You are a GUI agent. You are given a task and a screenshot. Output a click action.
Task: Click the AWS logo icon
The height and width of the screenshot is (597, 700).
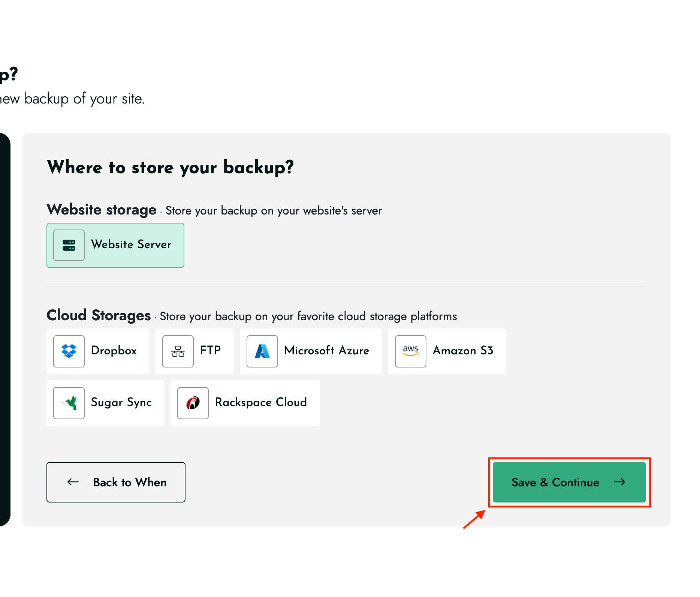(x=411, y=351)
